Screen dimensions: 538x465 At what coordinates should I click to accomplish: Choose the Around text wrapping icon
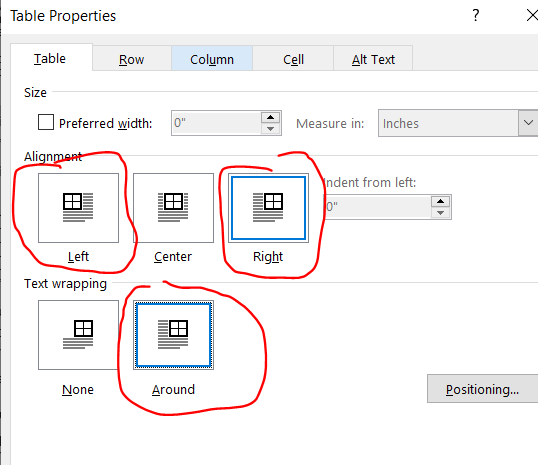173,335
